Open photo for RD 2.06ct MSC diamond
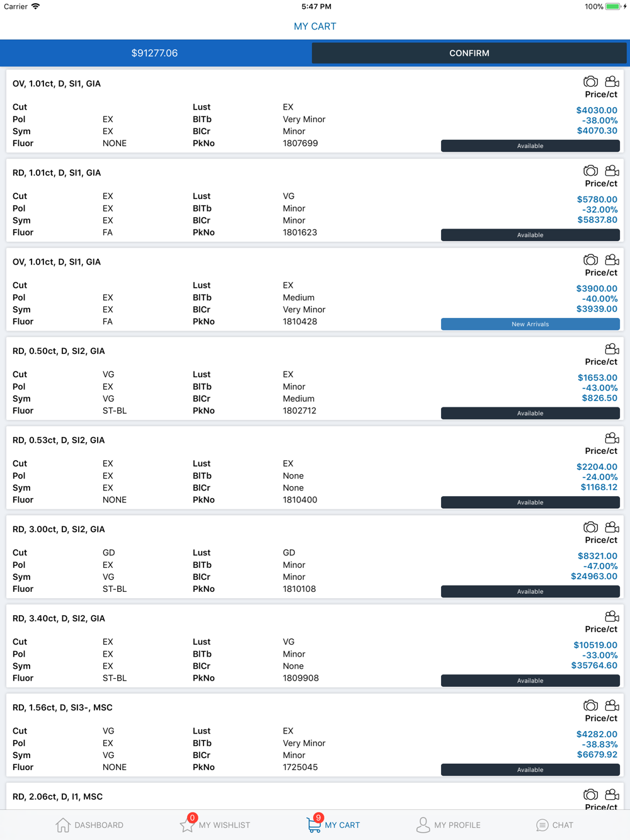630x840 pixels. pyautogui.click(x=590, y=795)
